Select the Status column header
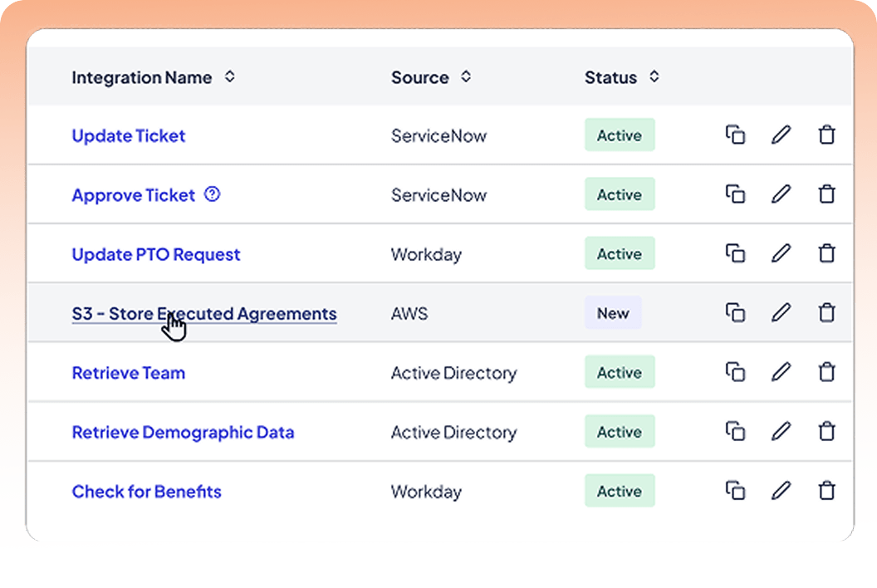This screenshot has height=588, width=877. [612, 77]
